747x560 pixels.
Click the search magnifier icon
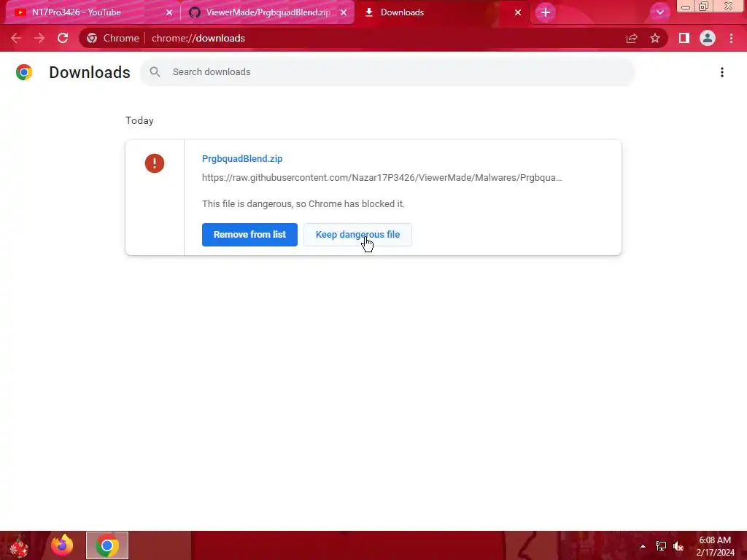point(155,72)
